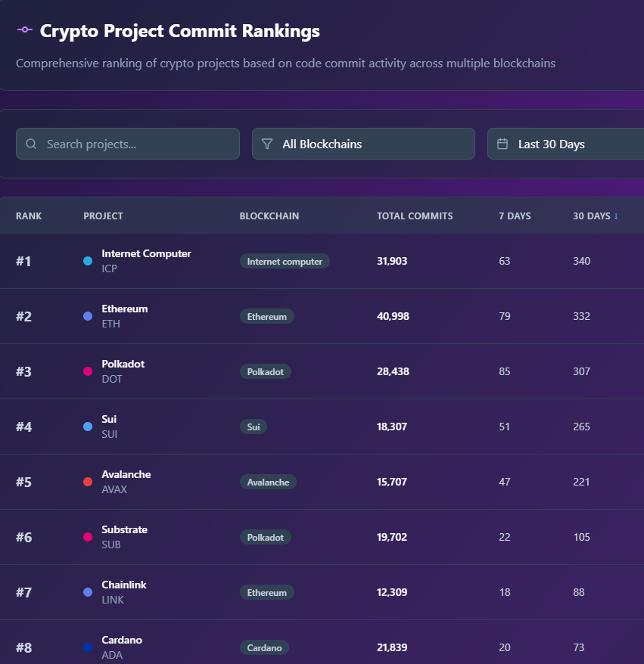Open the Chainlink project name
This screenshot has height=664, width=644.
[123, 585]
